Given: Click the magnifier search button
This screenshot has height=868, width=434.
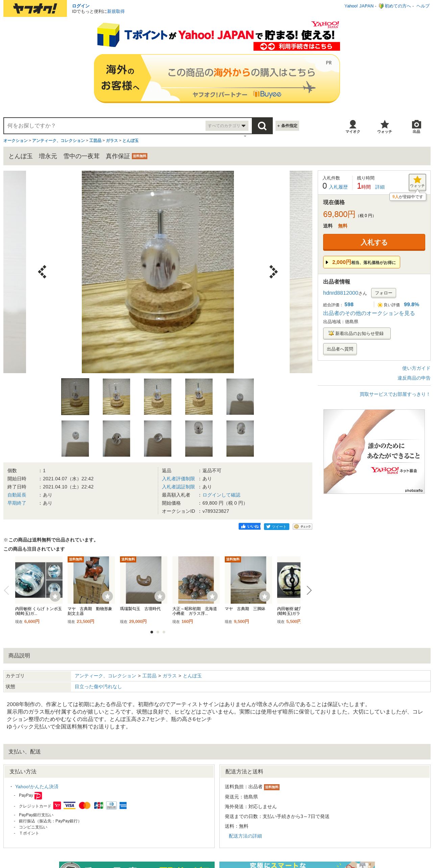Looking at the screenshot, I should coord(262,126).
